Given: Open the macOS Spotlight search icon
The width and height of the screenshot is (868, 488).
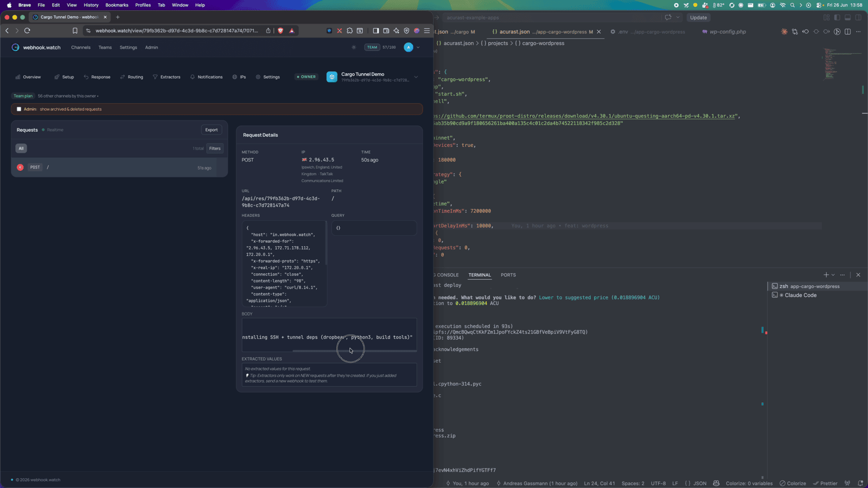Looking at the screenshot, I should [x=793, y=5].
